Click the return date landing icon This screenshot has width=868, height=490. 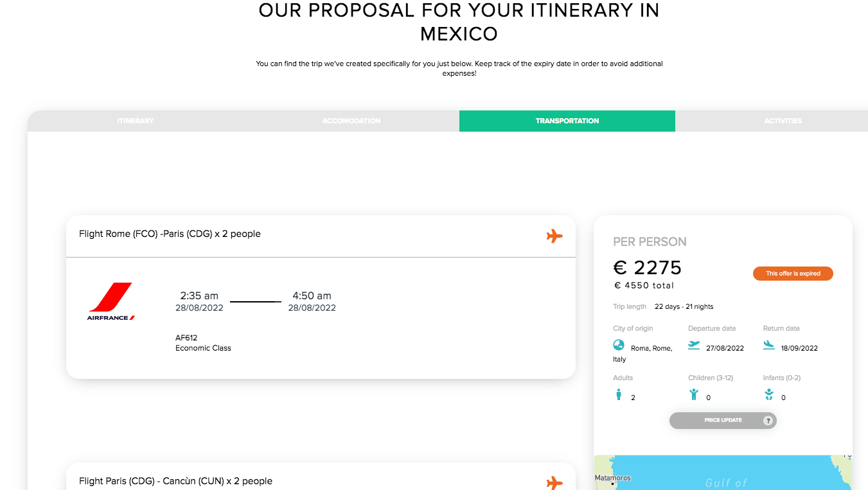(769, 345)
